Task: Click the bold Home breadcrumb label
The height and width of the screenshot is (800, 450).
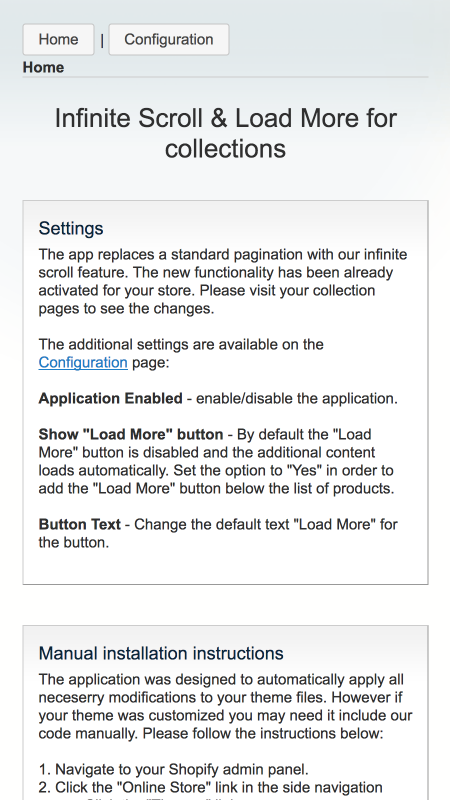Action: pos(43,67)
